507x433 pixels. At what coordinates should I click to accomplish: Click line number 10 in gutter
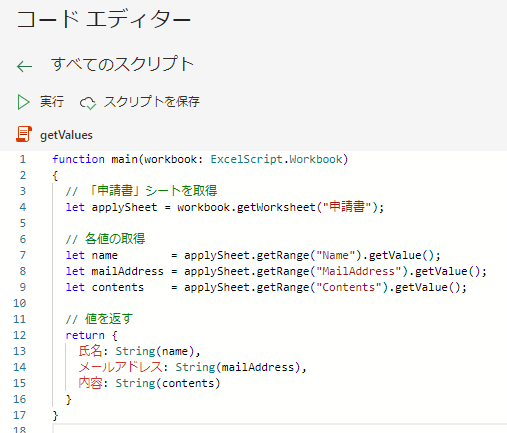(19, 303)
